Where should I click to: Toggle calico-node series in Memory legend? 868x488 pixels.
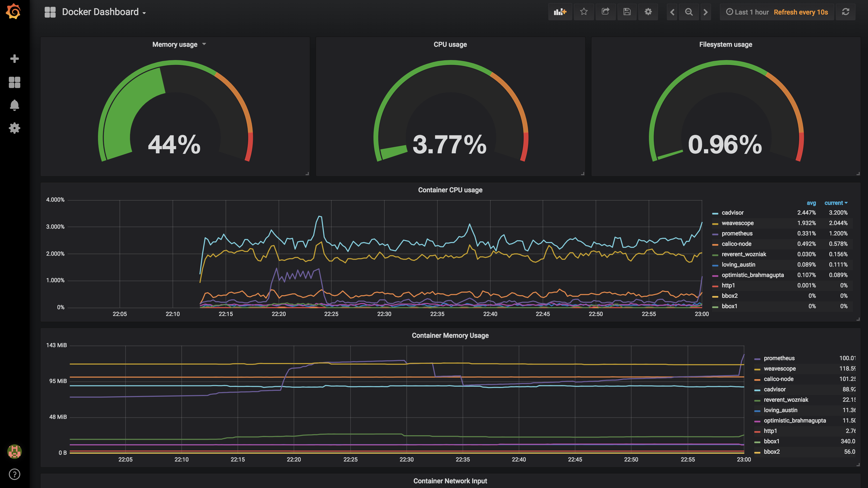point(778,379)
